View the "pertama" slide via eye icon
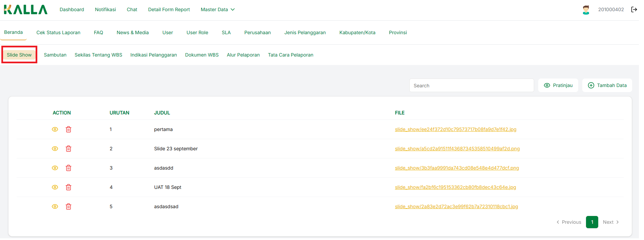 [55, 129]
